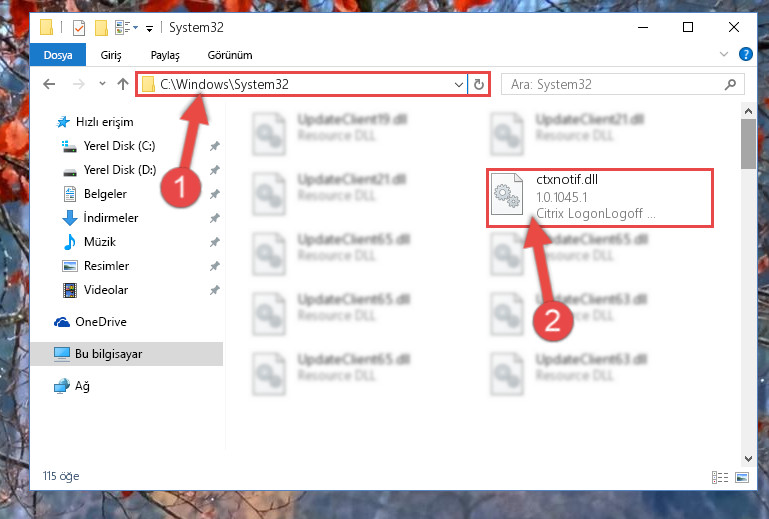Expand the address bar history dropdown
Viewport: 769px width, 519px height.
[x=459, y=84]
